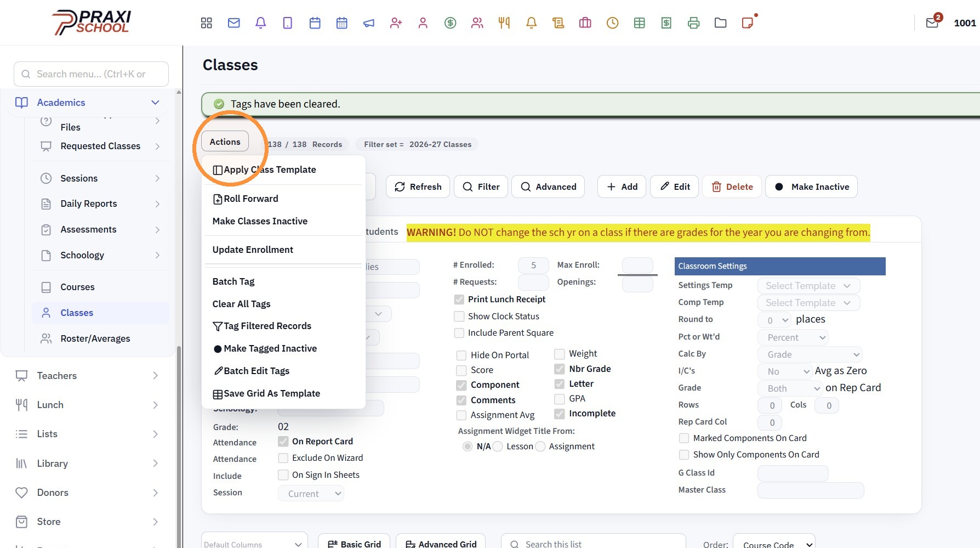Click the green table grid icon
The height and width of the screenshot is (548, 980).
click(x=640, y=23)
